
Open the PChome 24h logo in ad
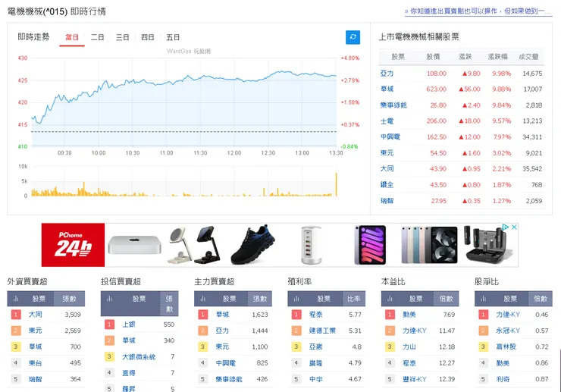click(73, 245)
